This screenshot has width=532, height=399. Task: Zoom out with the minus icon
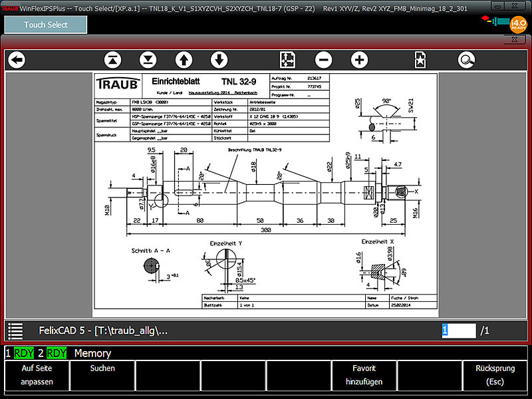323,61
